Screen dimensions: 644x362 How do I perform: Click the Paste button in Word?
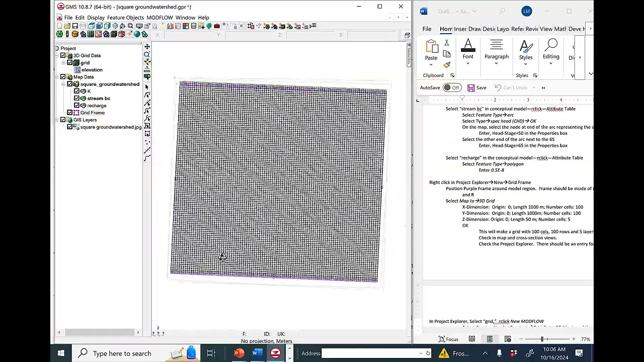pos(431,52)
